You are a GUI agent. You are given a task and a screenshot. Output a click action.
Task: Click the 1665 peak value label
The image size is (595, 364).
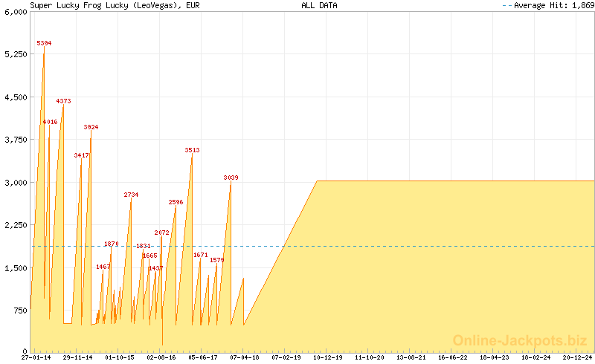click(150, 256)
